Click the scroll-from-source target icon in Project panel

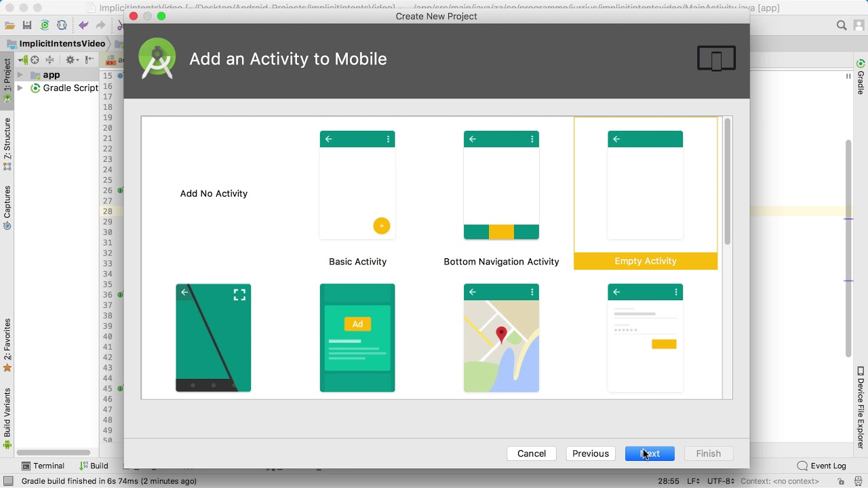tap(35, 60)
